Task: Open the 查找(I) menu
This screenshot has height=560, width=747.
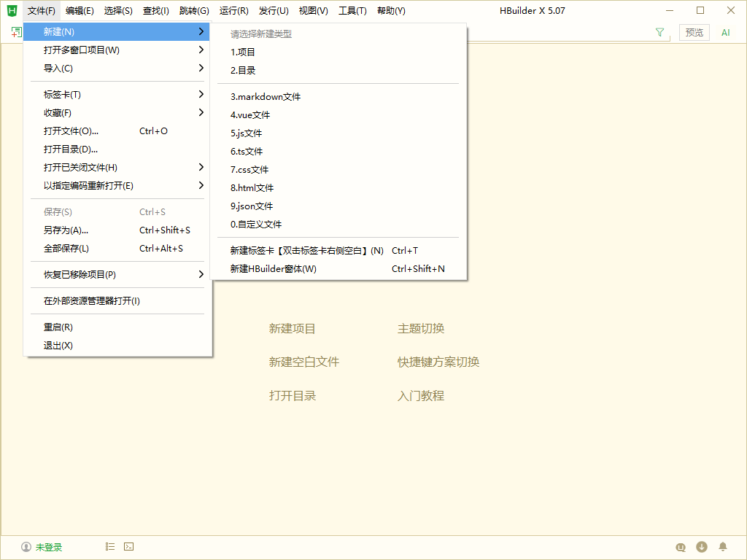Action: coord(156,10)
